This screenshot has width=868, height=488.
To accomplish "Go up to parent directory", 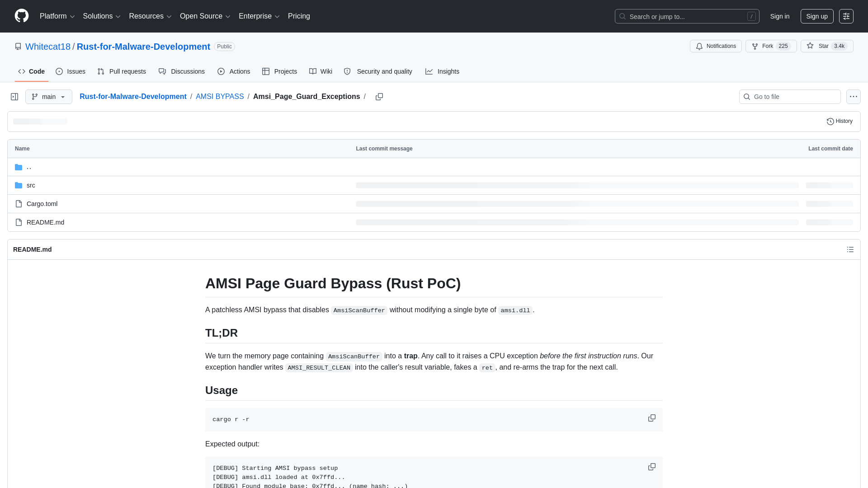I will point(29,167).
